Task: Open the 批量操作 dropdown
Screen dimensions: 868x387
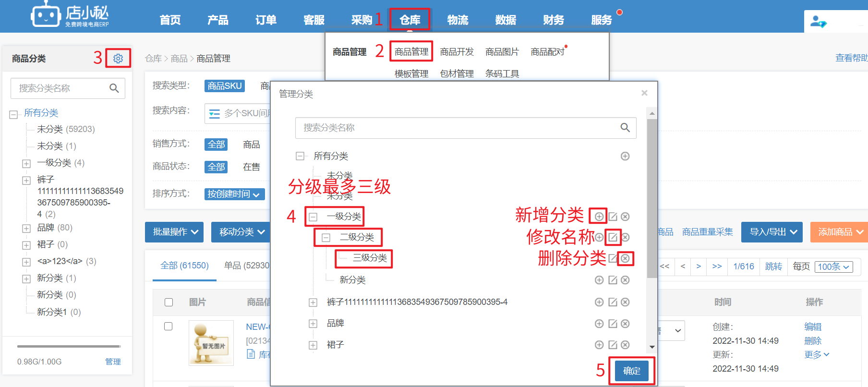Action: point(174,232)
